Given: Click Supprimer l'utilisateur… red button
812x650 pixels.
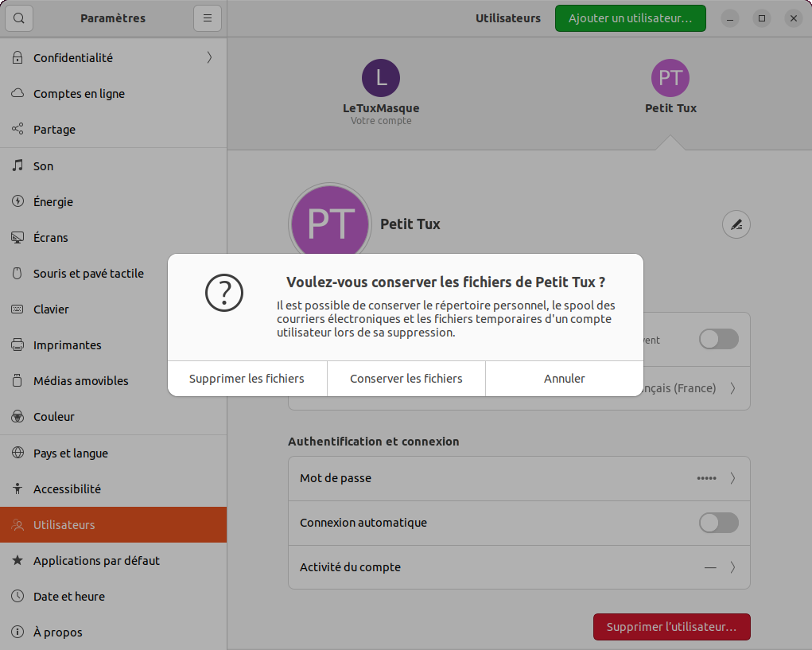Looking at the screenshot, I should point(672,627).
